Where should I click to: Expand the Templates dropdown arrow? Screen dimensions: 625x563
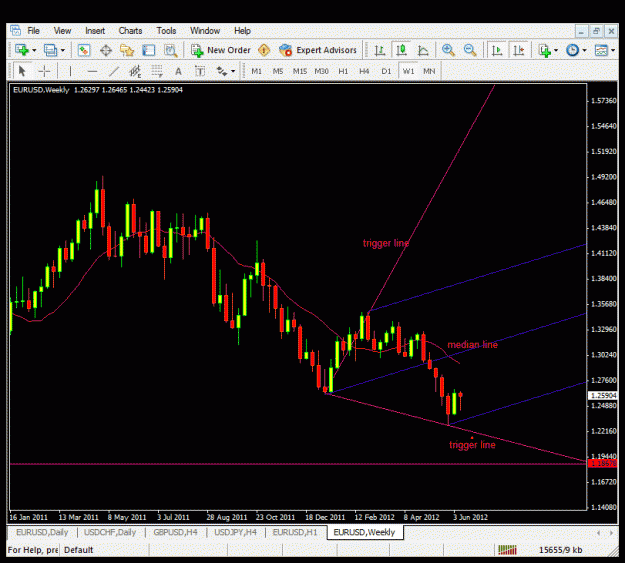613,51
